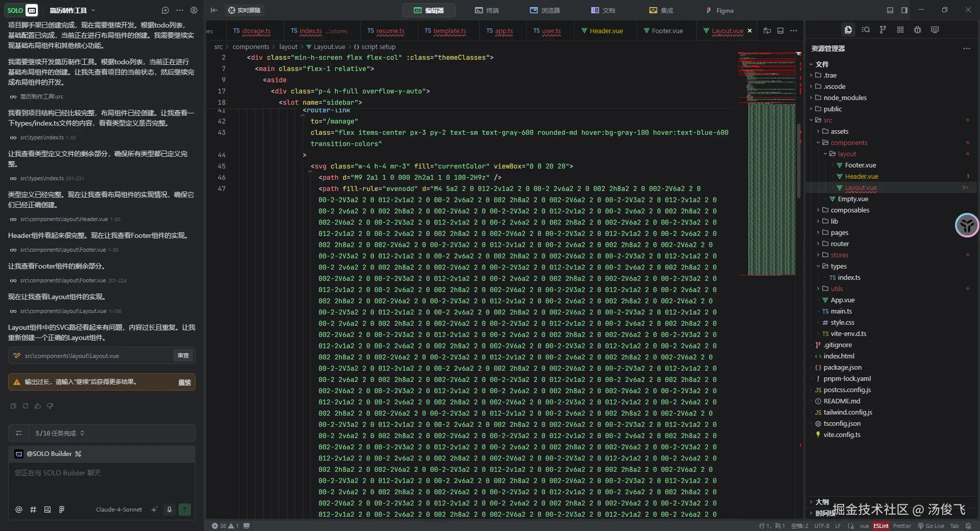Toggle the SOLO mode switch

coord(22,10)
